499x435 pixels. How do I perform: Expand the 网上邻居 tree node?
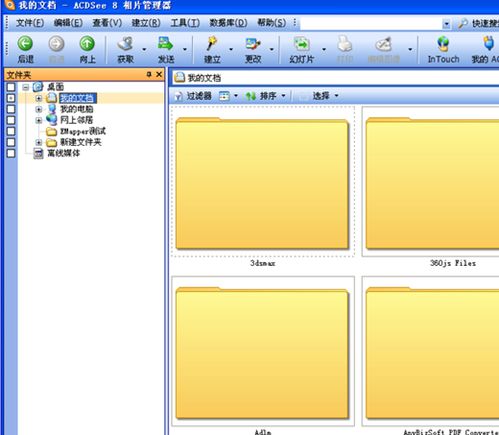click(x=39, y=120)
